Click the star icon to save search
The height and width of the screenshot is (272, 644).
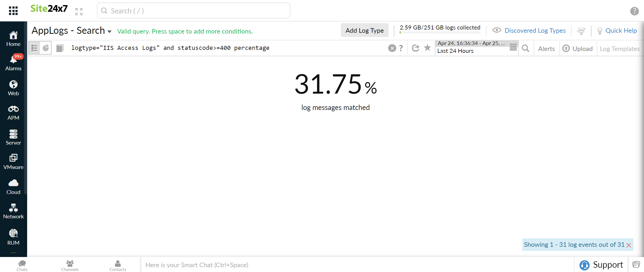427,48
